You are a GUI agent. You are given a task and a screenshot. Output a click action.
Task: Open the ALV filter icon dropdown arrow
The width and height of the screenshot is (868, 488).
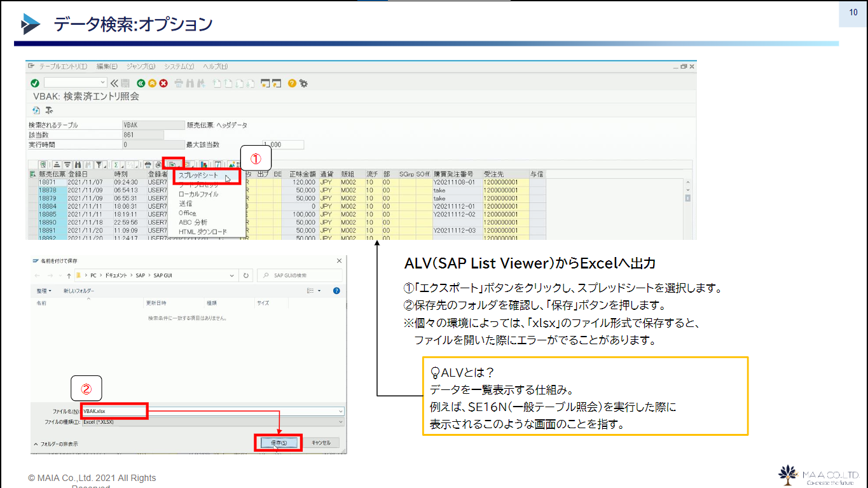pos(106,165)
